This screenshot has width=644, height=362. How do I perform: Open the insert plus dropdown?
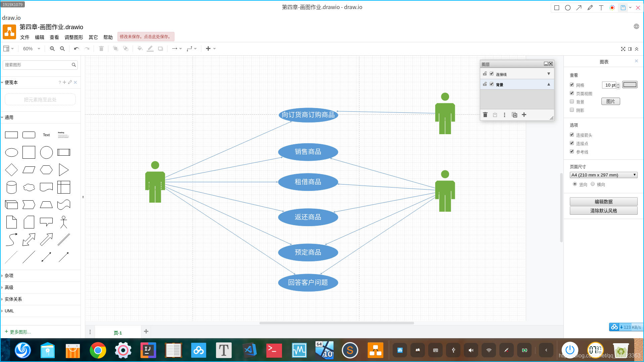click(211, 49)
